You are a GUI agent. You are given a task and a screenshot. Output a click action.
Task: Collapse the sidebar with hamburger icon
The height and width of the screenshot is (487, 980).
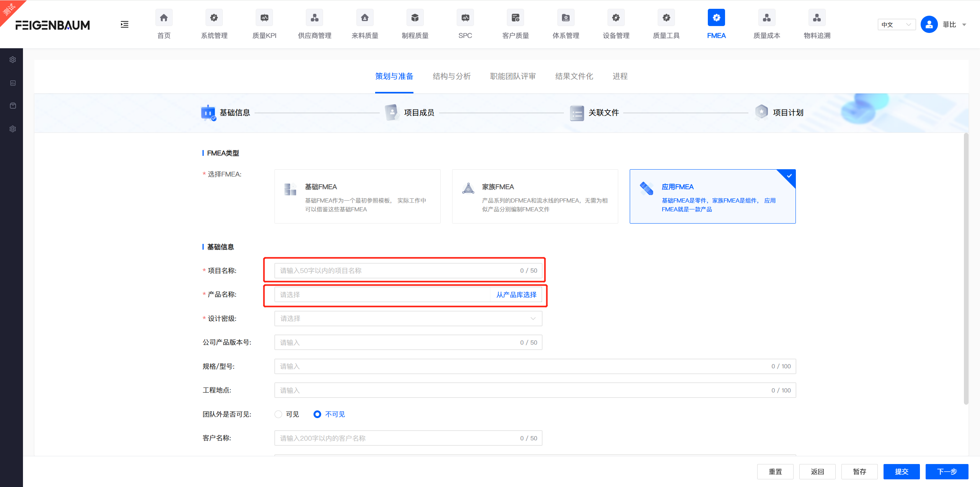[x=124, y=25]
